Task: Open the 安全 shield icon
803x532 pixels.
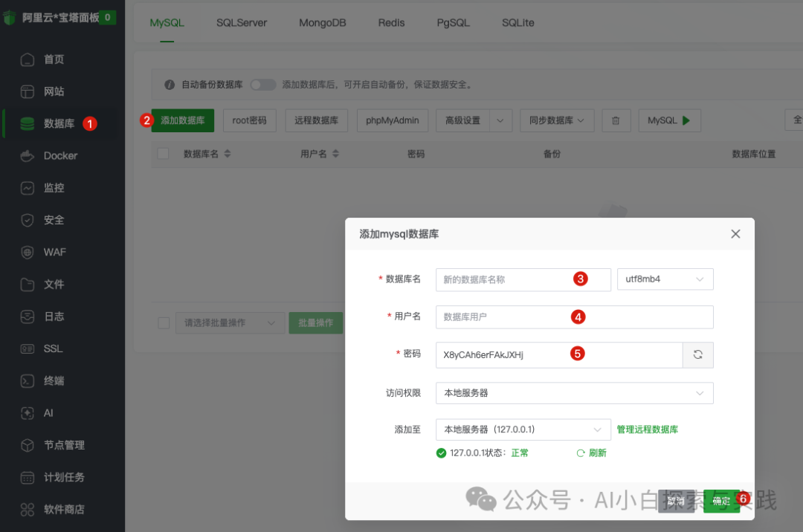Action: click(x=28, y=220)
